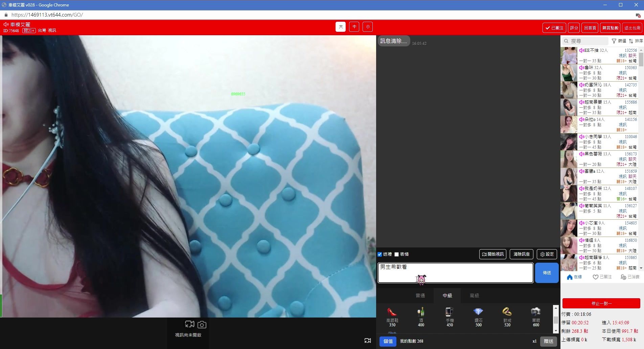
Task: Select the mobile phone gift icon
Action: point(449,312)
